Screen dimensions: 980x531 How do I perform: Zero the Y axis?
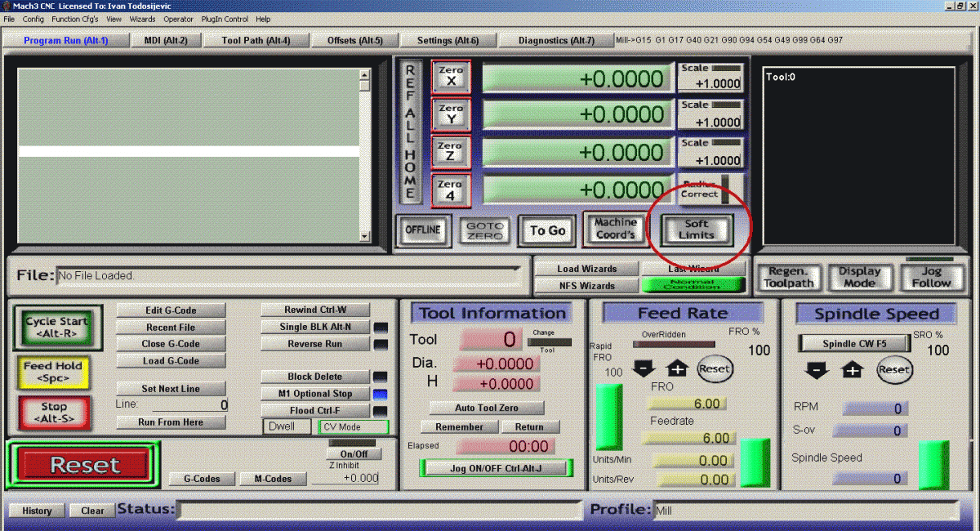(451, 114)
